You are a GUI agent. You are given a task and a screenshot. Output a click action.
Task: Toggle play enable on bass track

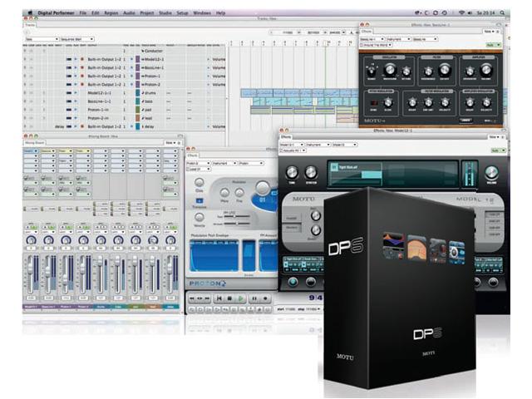[x=76, y=101]
